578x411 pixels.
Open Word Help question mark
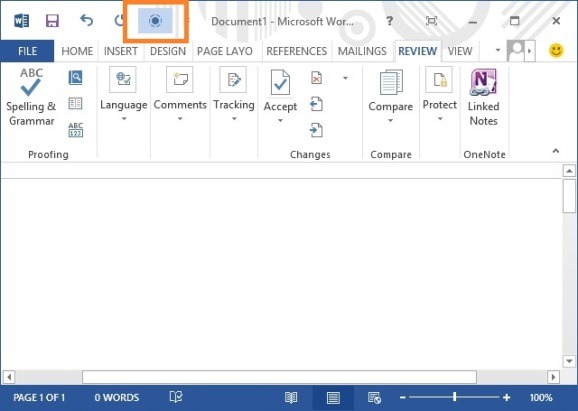[389, 21]
